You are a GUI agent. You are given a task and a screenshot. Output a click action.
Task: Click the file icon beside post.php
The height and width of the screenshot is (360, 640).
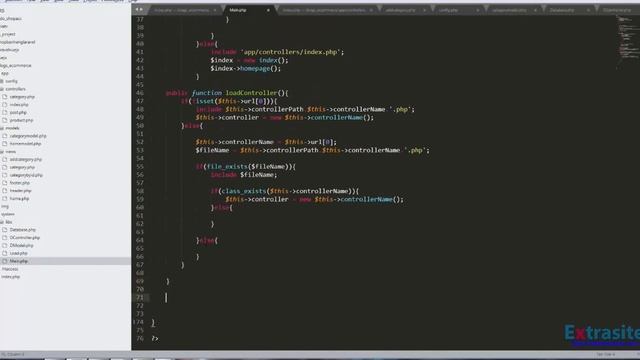point(5,112)
